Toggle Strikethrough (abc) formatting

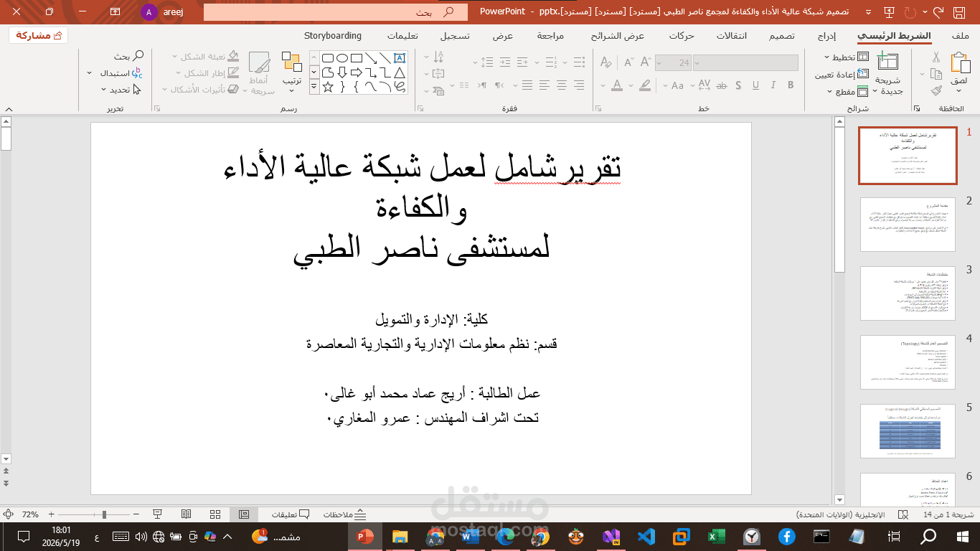(x=721, y=85)
